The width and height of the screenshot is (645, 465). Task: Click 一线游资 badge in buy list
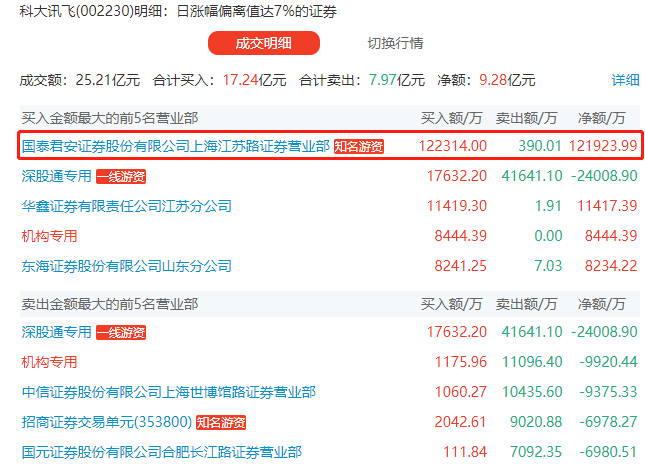[x=121, y=177]
